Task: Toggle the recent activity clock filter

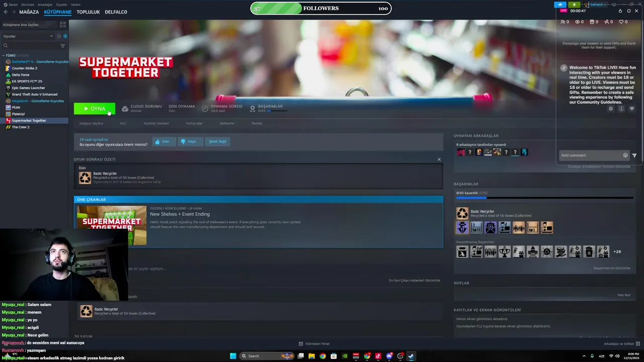Action: pyautogui.click(x=59, y=36)
